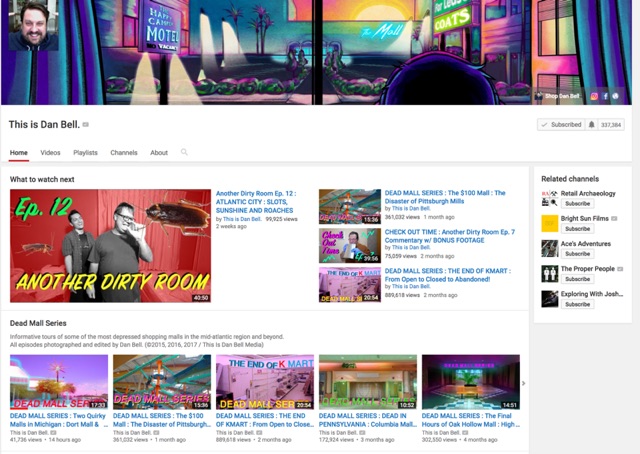Open Final Hours of Oak Hollow Mall title
This screenshot has width=640, height=454.
471,420
